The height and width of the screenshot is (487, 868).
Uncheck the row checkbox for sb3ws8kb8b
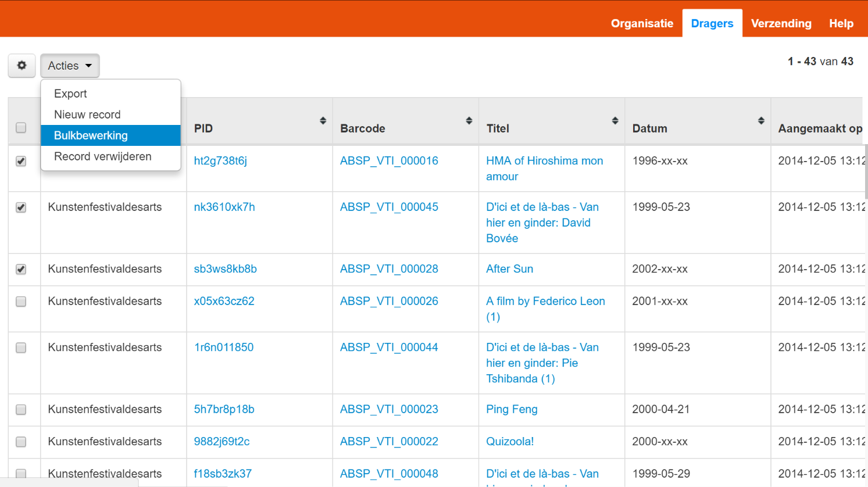[x=21, y=269]
